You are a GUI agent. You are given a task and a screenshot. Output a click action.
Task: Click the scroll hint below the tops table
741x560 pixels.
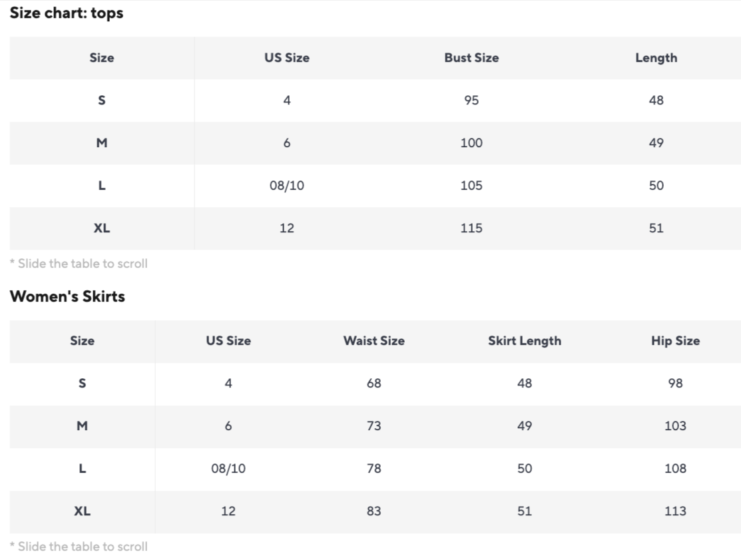[79, 264]
